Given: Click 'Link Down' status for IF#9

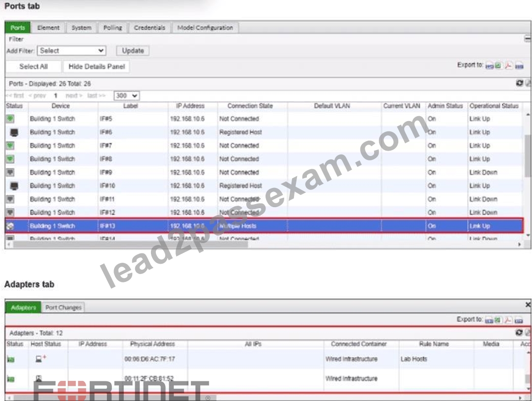Looking at the screenshot, I should pyautogui.click(x=483, y=172).
